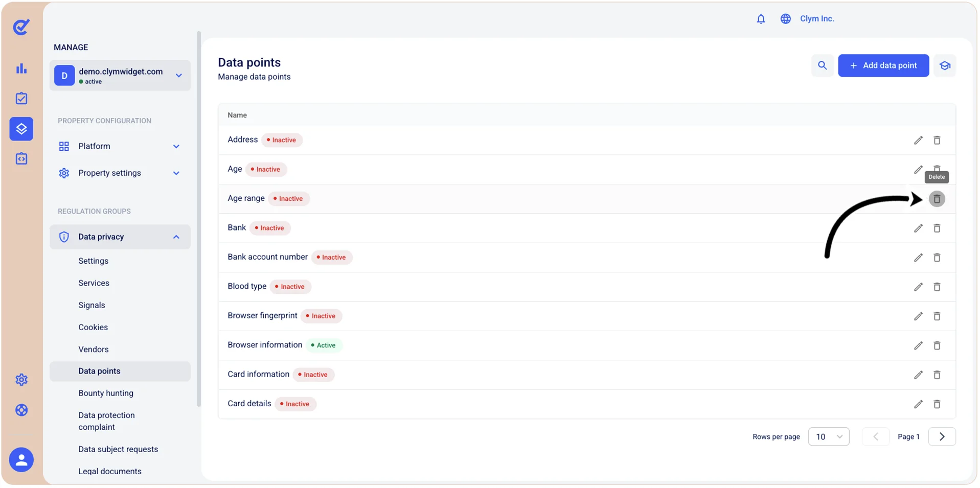Select the Data points menu item
The image size is (980, 488).
click(120, 371)
